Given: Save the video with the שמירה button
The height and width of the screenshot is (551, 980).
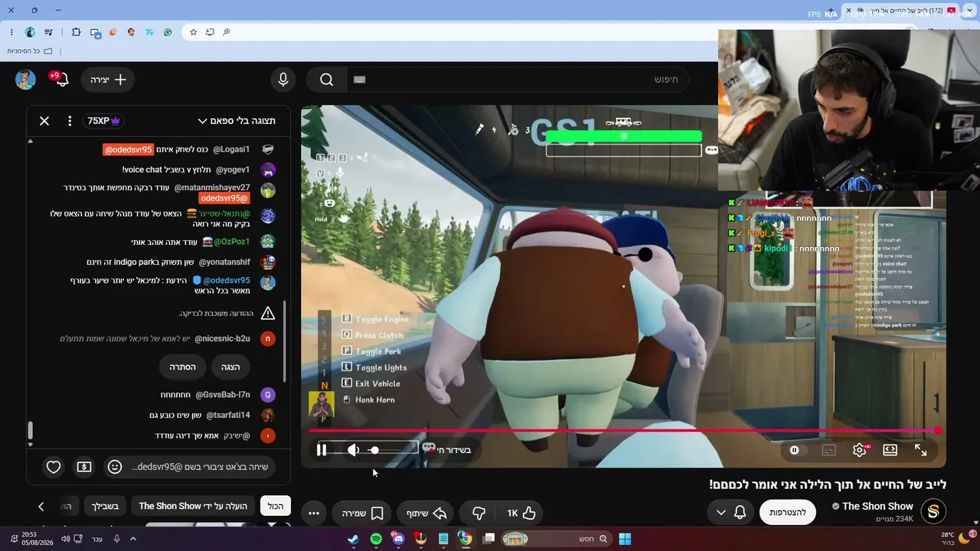Looking at the screenshot, I should [363, 513].
